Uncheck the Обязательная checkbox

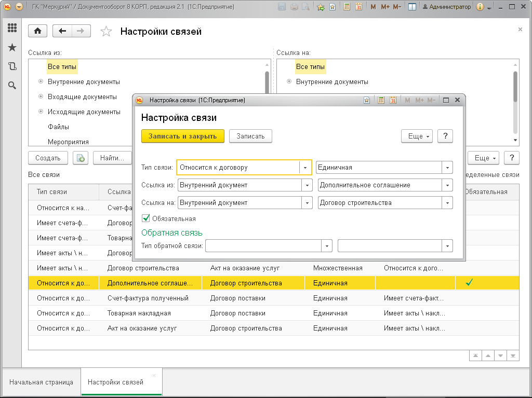tap(146, 218)
